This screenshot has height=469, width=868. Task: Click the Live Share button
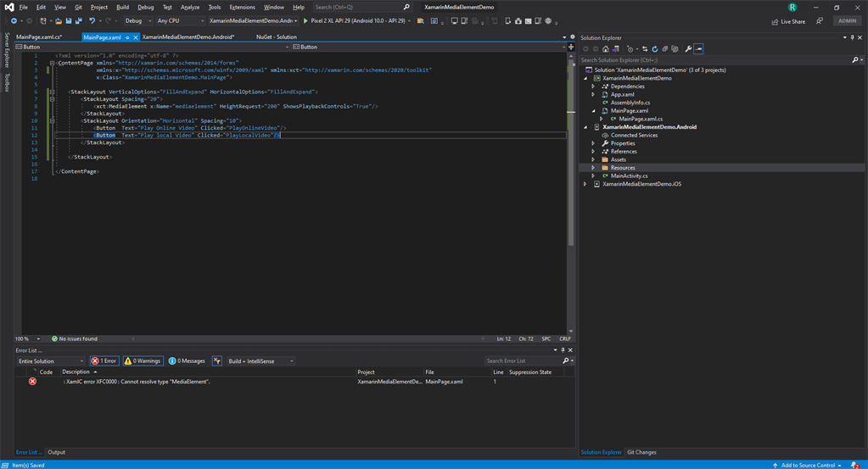(789, 21)
